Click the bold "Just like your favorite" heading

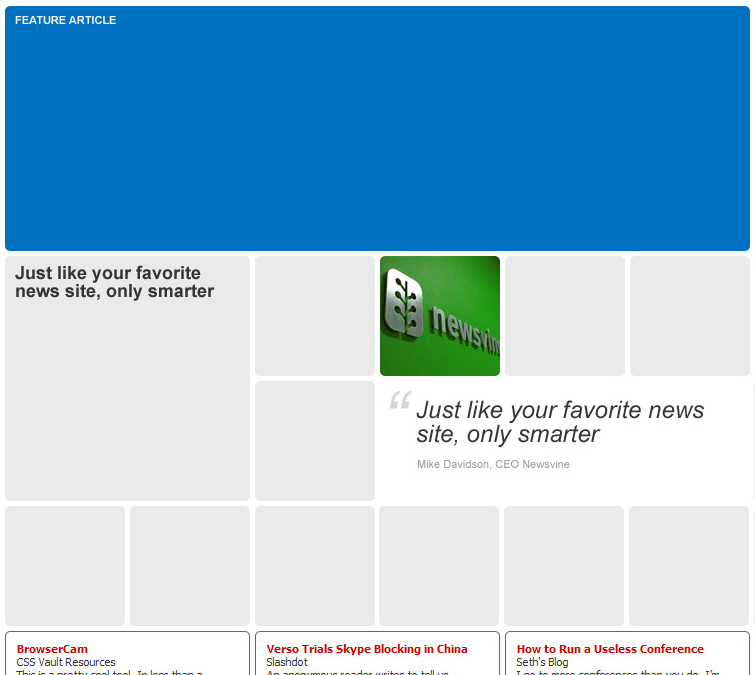point(108,273)
